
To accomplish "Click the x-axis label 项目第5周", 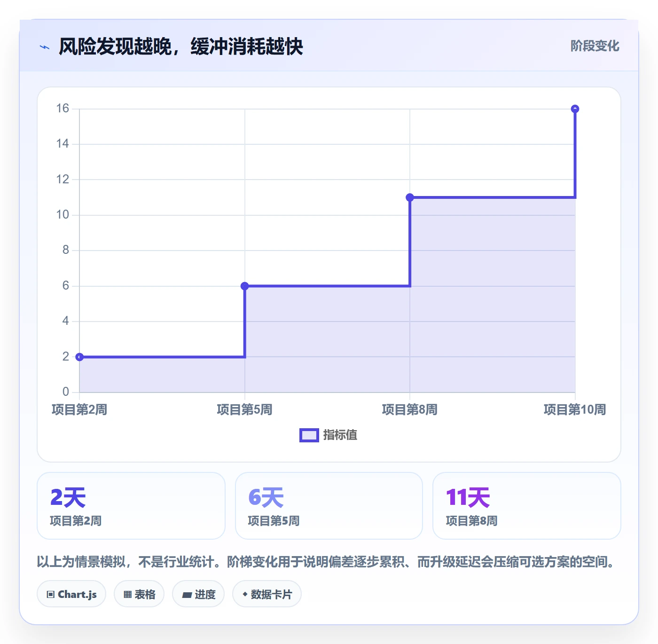I will (x=245, y=410).
